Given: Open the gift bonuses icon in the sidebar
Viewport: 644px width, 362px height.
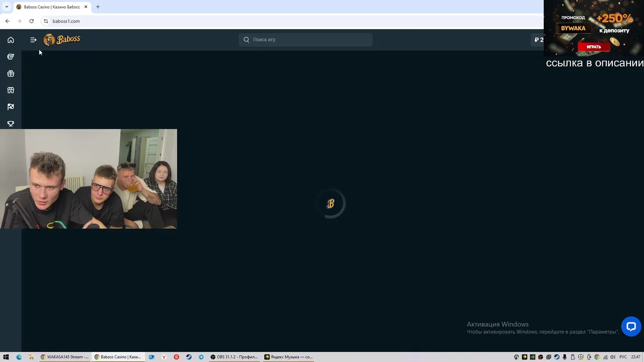Looking at the screenshot, I should [11, 73].
